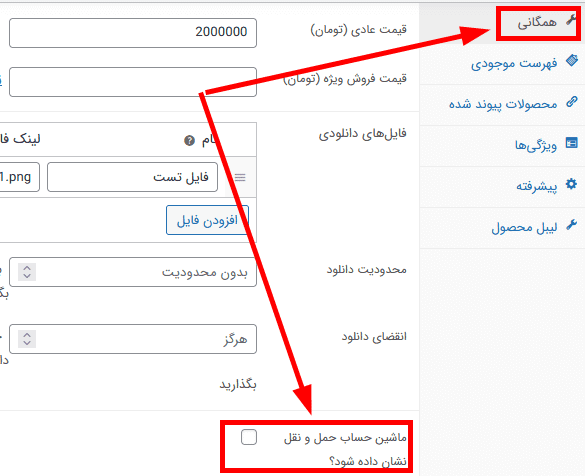Open the download limit بدون محدودیت field stepper
This screenshot has width=585, height=476.
pyautogui.click(x=27, y=272)
